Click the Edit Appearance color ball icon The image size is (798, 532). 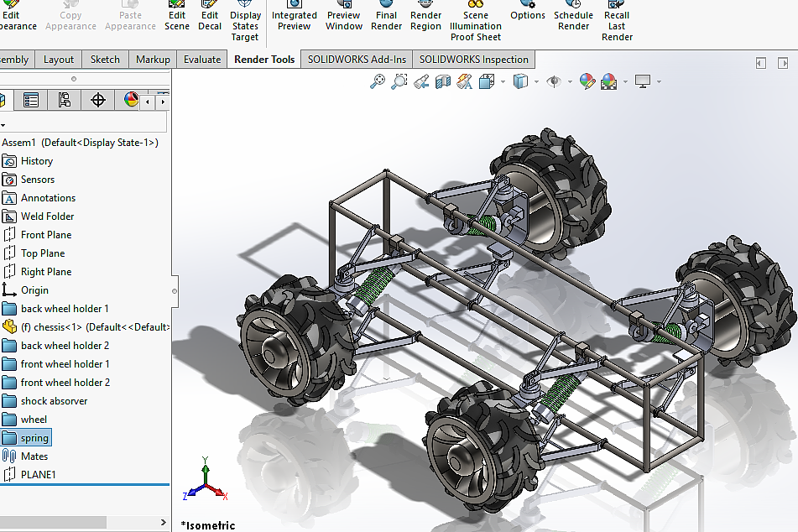pos(587,81)
